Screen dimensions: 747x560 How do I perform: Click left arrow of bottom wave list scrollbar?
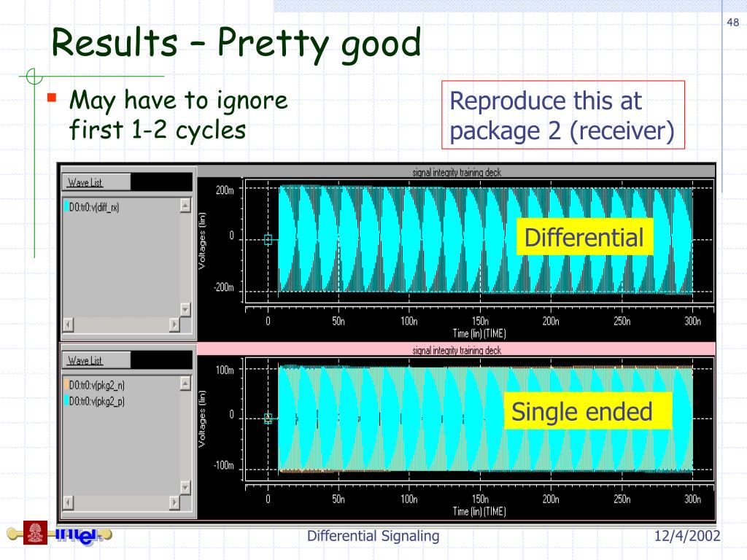coord(69,502)
